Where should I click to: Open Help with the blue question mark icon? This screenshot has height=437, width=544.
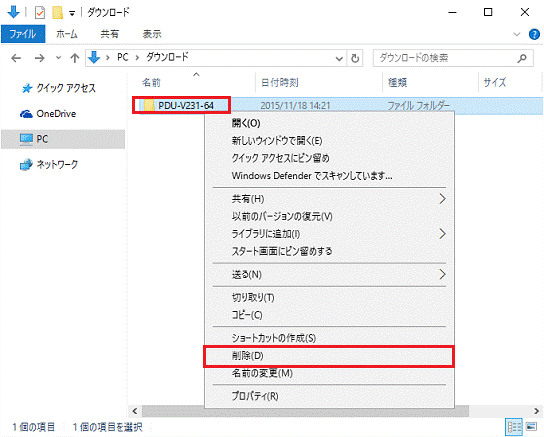534,34
